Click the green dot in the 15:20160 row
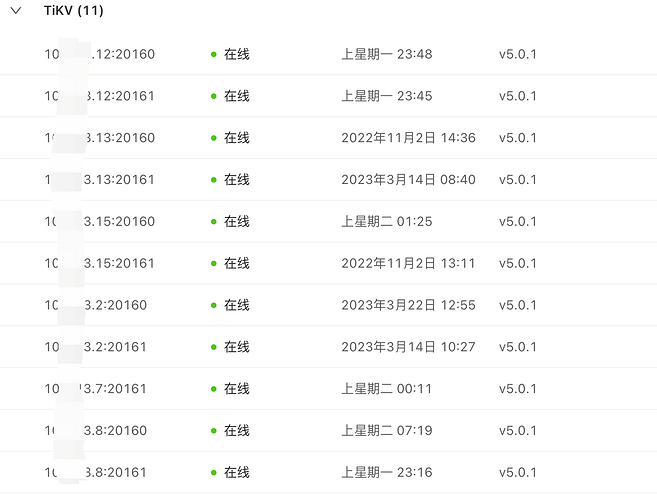 (x=214, y=222)
